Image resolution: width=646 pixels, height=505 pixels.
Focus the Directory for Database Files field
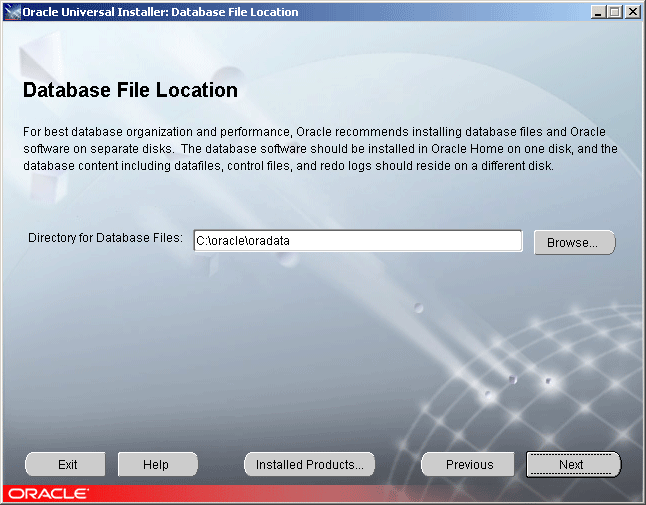pos(358,241)
